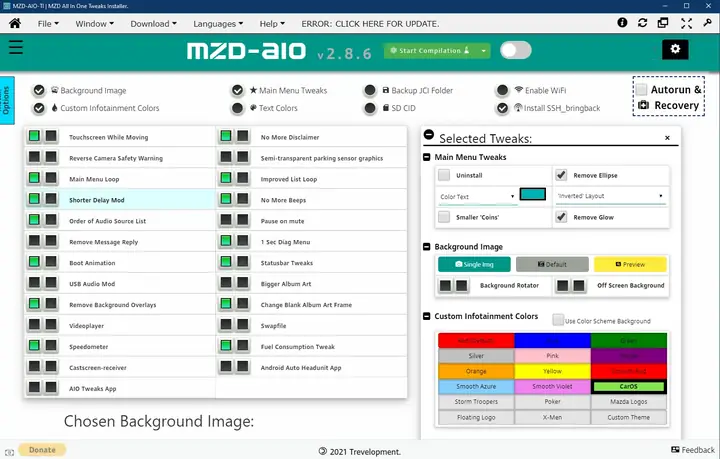Click the reload arrows icon
Viewport: 720px width, 459px height.
click(x=642, y=22)
